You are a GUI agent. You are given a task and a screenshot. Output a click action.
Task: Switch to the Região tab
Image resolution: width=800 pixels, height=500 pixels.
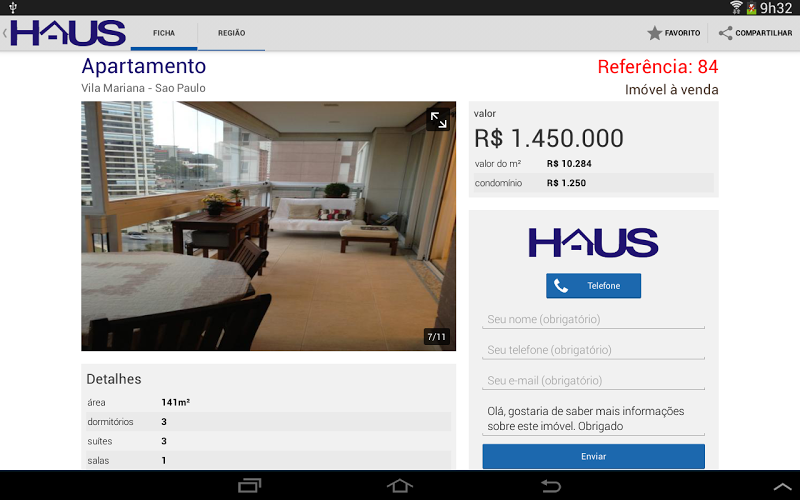coord(232,33)
